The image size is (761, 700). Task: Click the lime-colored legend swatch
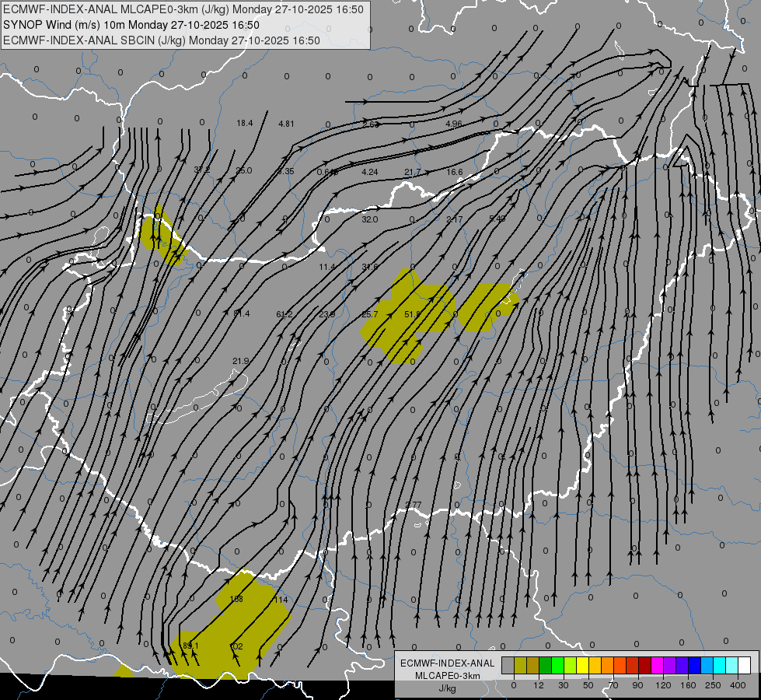571,665
